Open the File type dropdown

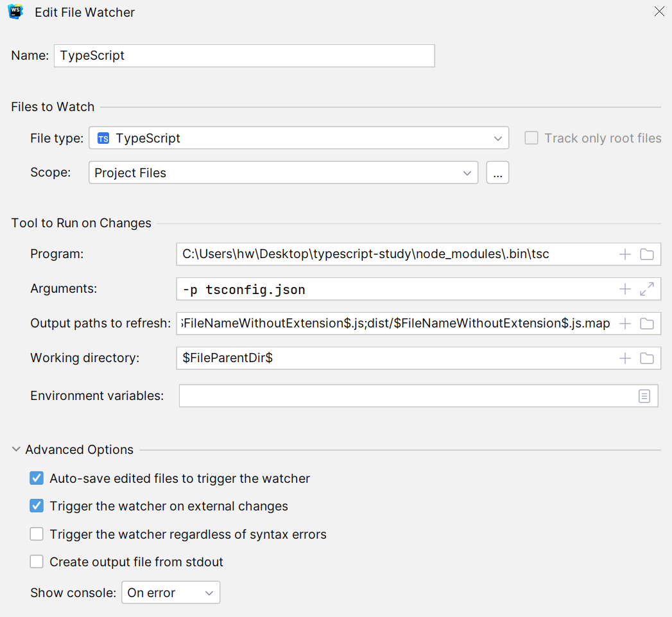(x=298, y=138)
